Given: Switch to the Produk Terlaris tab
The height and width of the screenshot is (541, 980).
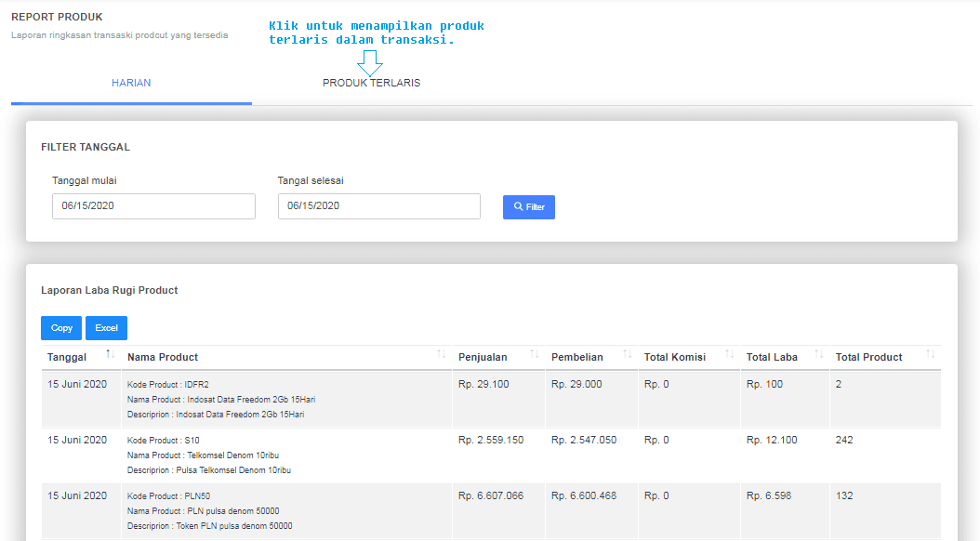Looking at the screenshot, I should 371,83.
